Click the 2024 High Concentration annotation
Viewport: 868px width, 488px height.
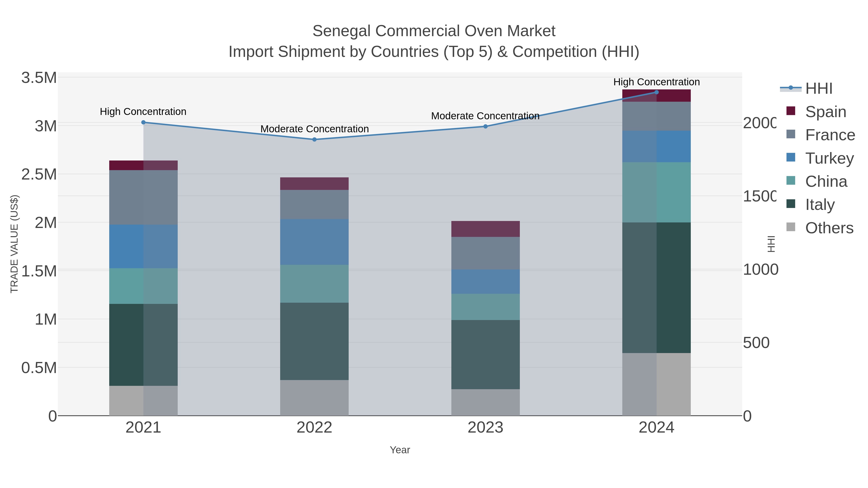point(656,82)
